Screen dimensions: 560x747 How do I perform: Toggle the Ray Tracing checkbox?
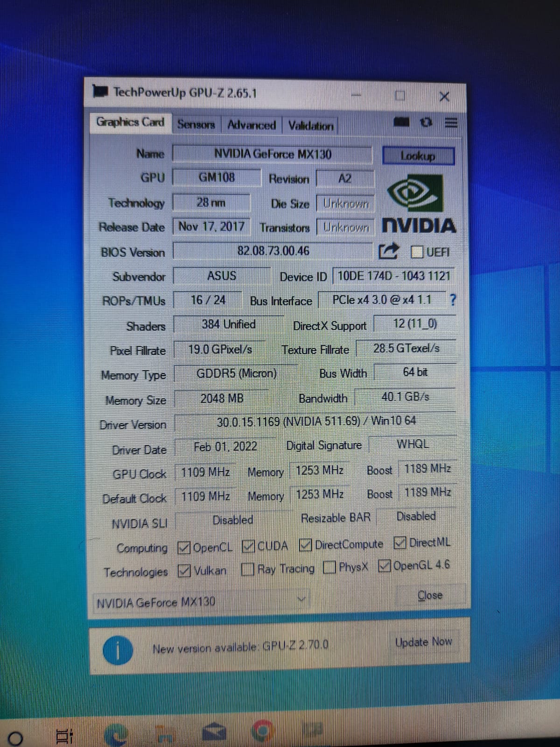click(x=248, y=569)
